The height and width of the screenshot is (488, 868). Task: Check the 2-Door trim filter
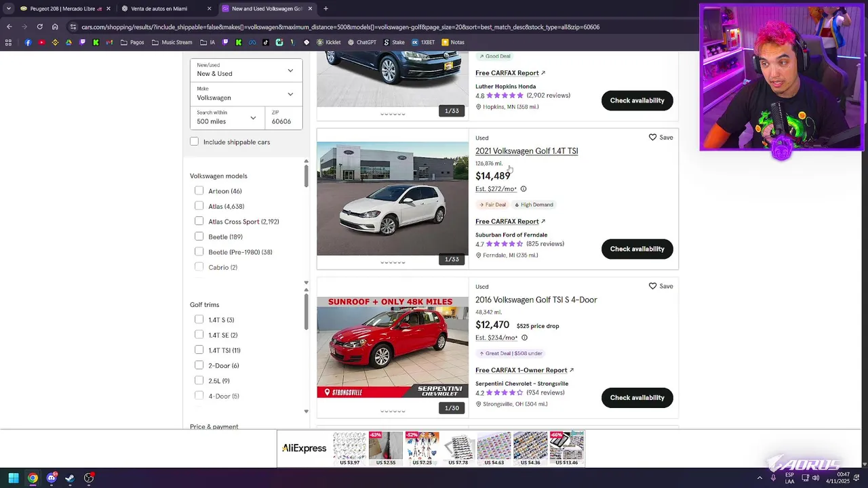pos(199,365)
